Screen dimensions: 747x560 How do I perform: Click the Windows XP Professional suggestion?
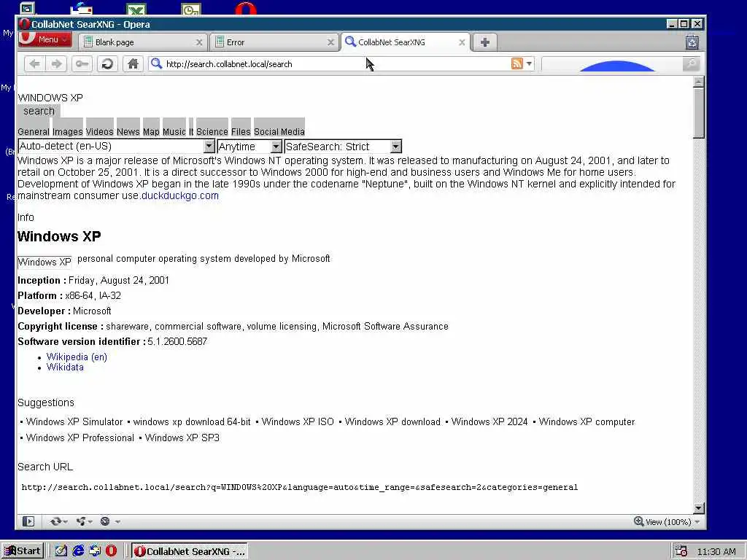(80, 437)
